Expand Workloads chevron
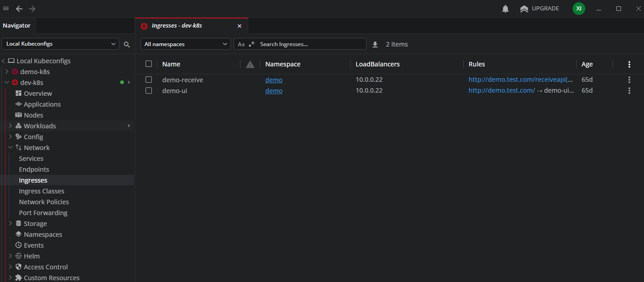644x282 pixels. 10,126
